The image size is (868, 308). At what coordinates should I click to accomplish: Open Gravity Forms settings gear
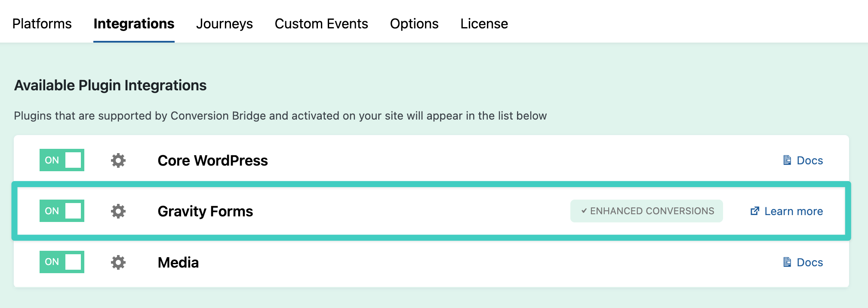[118, 211]
